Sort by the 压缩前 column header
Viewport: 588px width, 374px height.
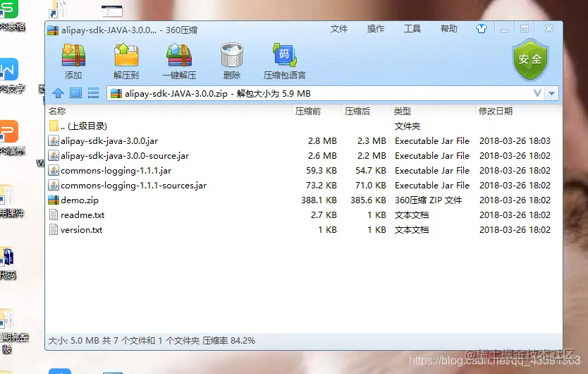point(308,111)
